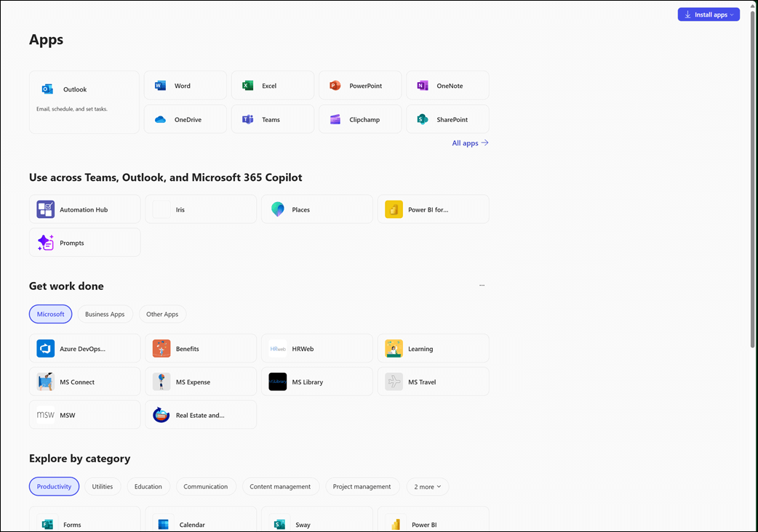The width and height of the screenshot is (758, 532).
Task: Open the Automation Hub app
Action: pyautogui.click(x=84, y=209)
